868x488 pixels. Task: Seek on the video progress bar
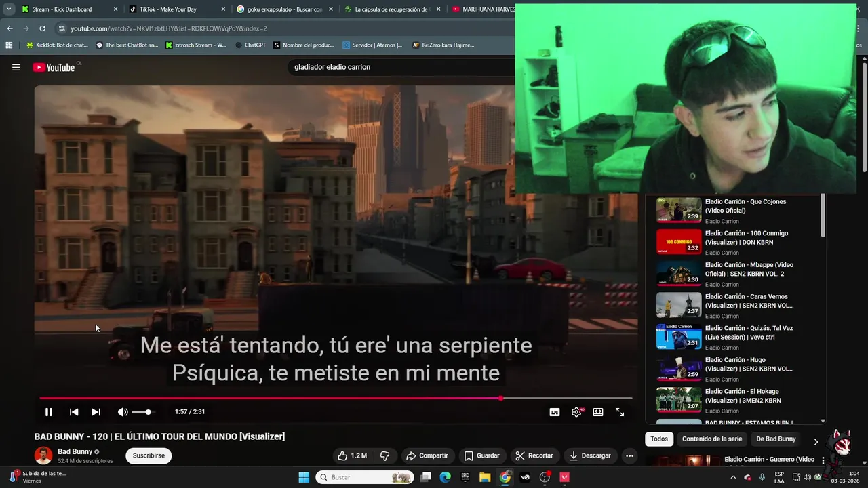(336, 399)
